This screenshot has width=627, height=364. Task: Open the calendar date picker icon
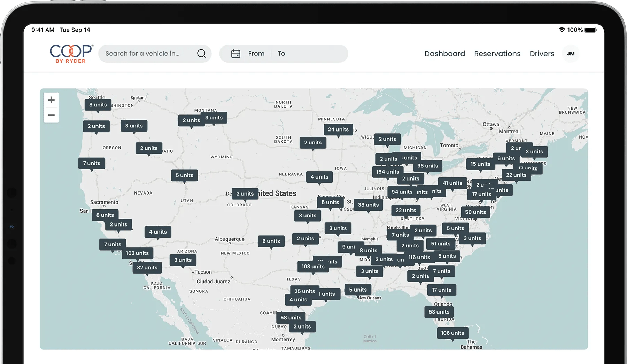click(x=236, y=54)
